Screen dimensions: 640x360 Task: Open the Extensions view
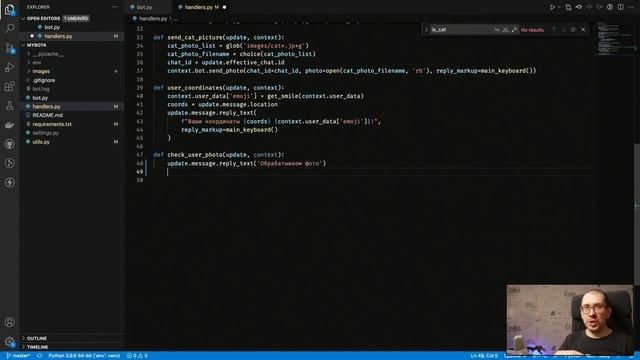click(x=9, y=86)
